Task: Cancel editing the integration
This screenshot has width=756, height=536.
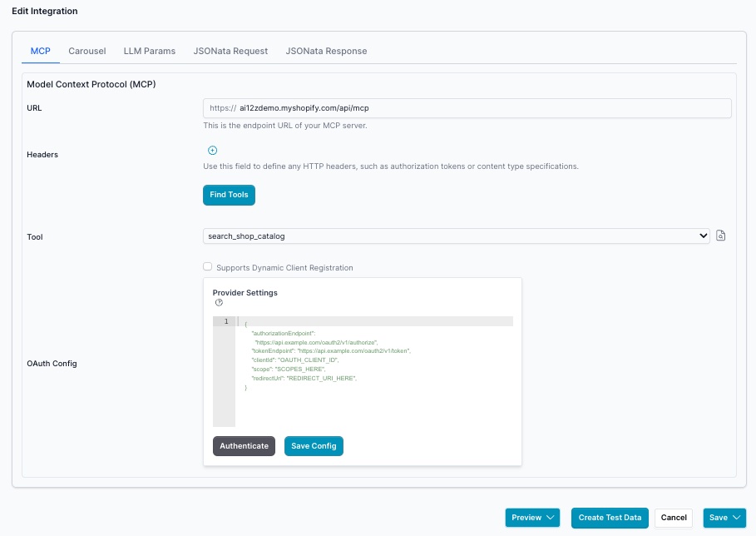Action: (x=674, y=517)
